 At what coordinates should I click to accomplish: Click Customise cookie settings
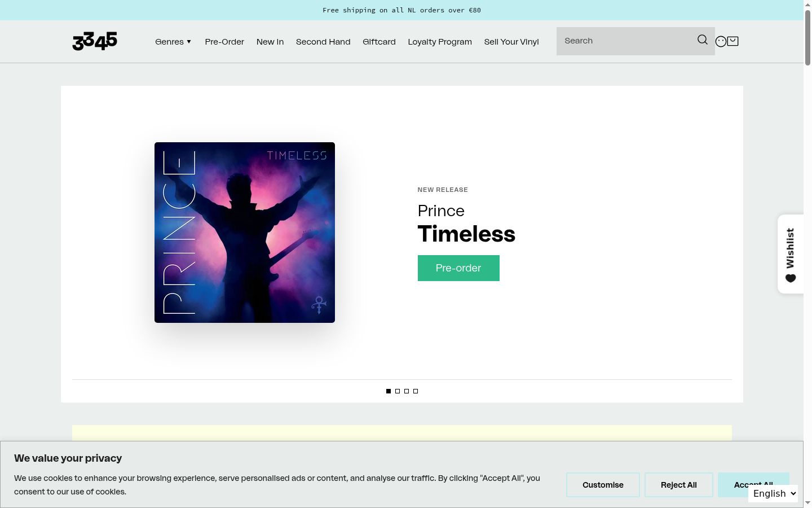point(603,485)
